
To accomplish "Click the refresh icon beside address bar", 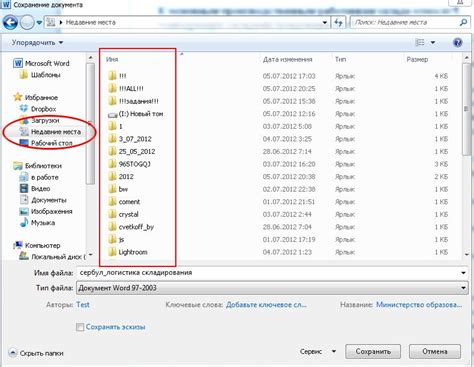I will click(338, 23).
